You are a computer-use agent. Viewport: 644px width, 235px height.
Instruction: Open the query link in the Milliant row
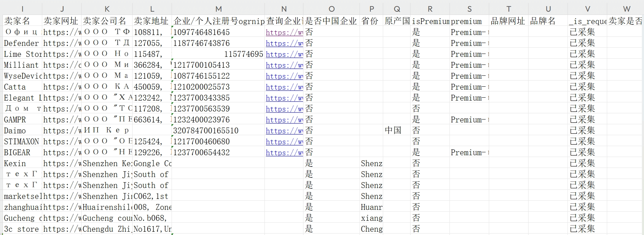[x=284, y=65]
